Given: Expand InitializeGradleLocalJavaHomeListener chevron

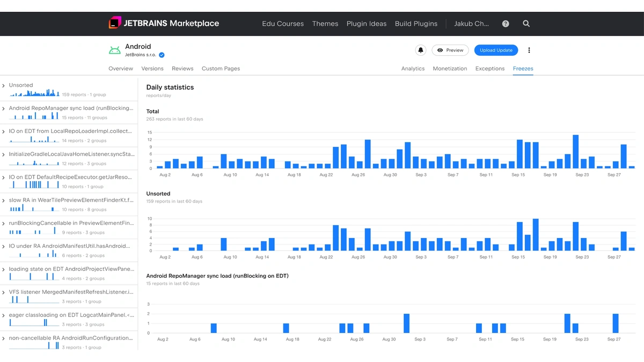Looking at the screenshot, I should point(4,154).
